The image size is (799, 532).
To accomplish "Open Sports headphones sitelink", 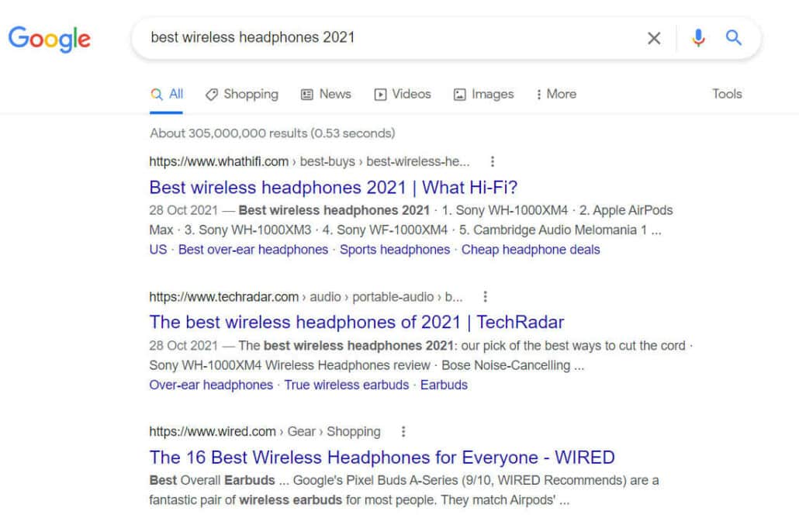I will (x=395, y=250).
